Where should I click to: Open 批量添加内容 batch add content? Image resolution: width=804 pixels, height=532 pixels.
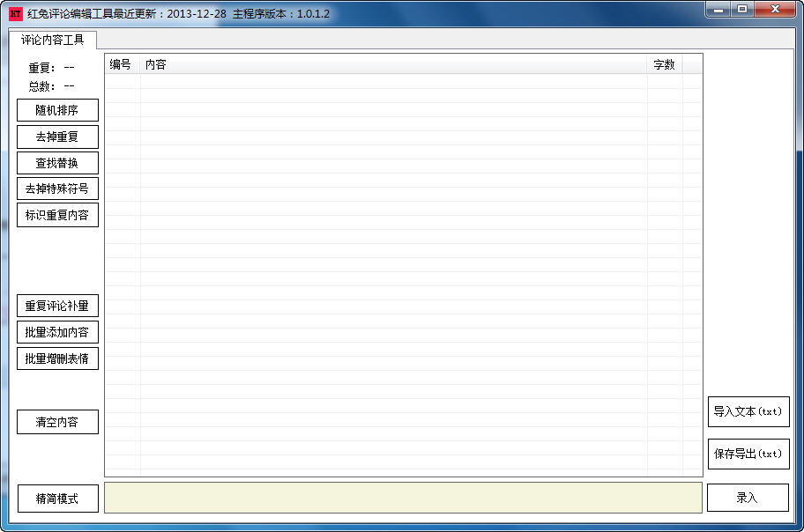pyautogui.click(x=57, y=331)
